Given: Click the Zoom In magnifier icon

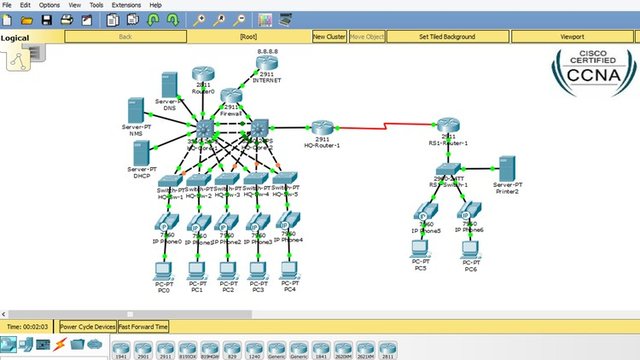Looking at the screenshot, I should pyautogui.click(x=199, y=20).
